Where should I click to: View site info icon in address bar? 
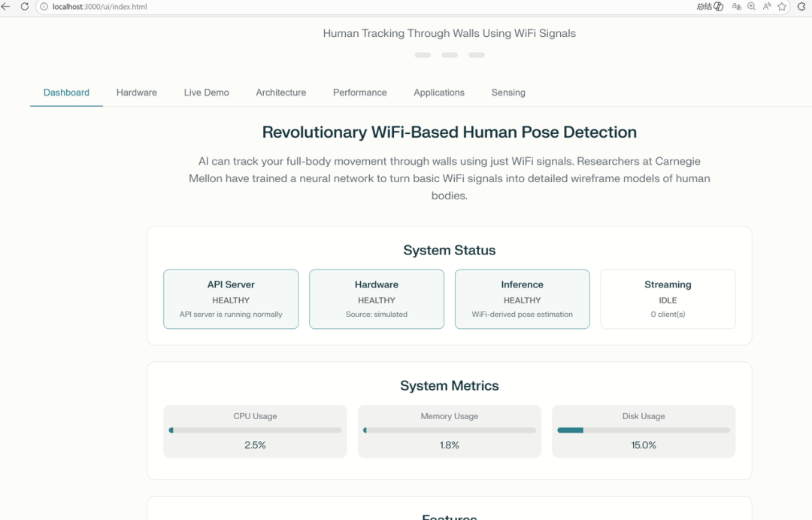coord(44,7)
